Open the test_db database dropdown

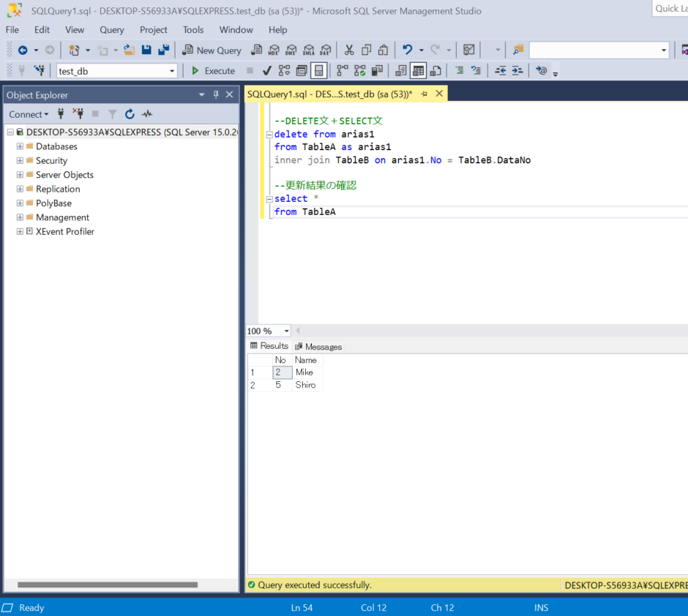173,71
